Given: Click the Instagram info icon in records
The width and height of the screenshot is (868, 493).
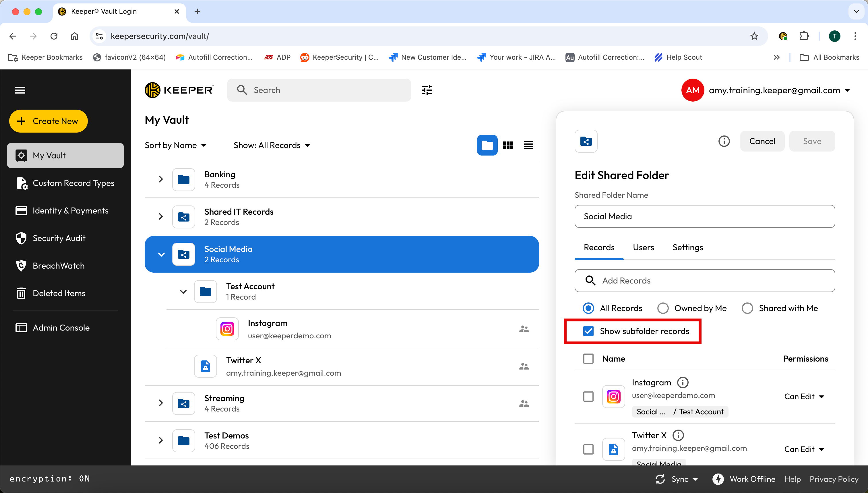Looking at the screenshot, I should click(x=682, y=383).
